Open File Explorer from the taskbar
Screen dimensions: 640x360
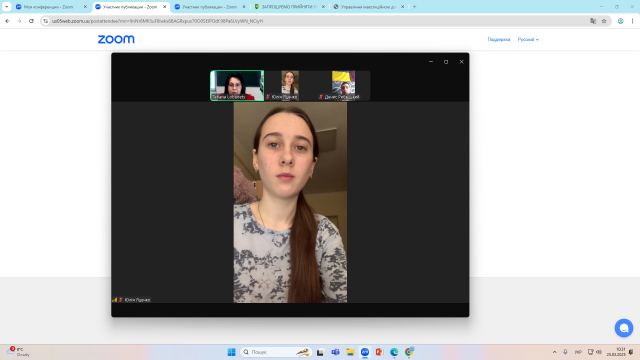[350, 352]
